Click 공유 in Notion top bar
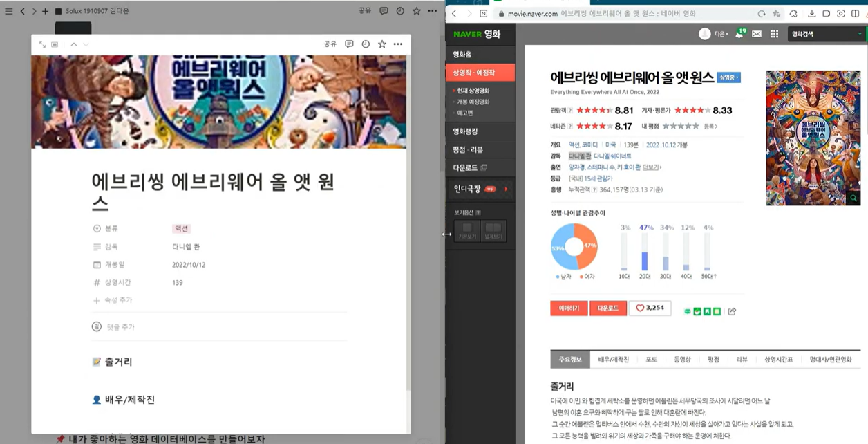Screen dimensions: 868x444 [x=365, y=11]
